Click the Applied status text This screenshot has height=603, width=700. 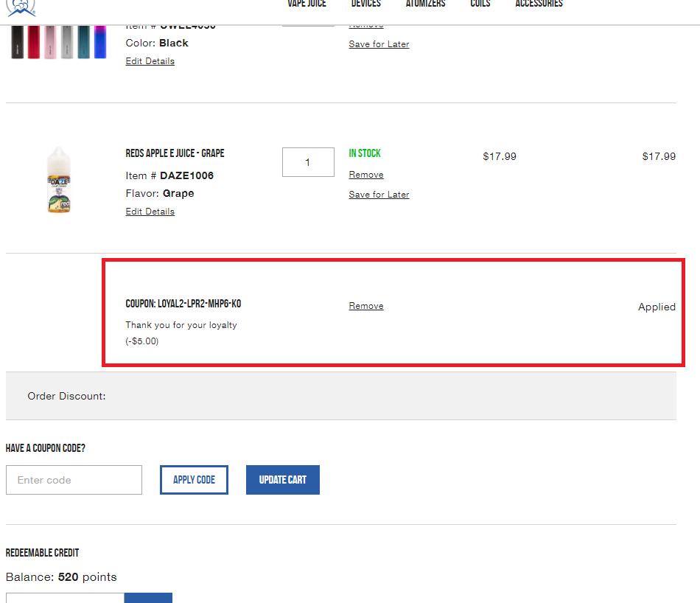point(657,307)
